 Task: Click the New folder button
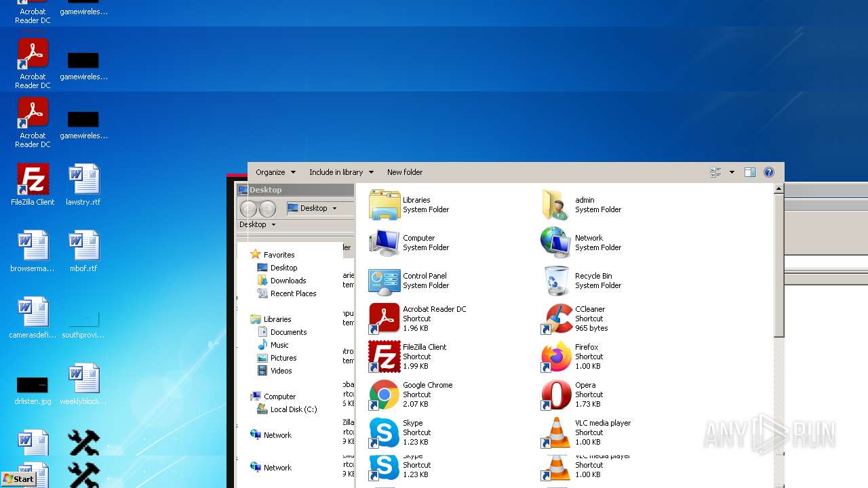pos(405,172)
